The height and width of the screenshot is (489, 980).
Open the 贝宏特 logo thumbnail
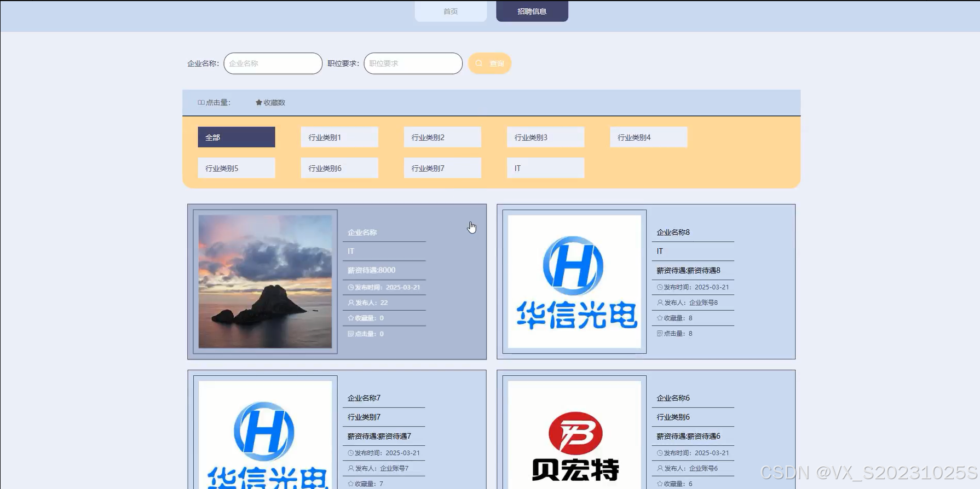pyautogui.click(x=574, y=435)
